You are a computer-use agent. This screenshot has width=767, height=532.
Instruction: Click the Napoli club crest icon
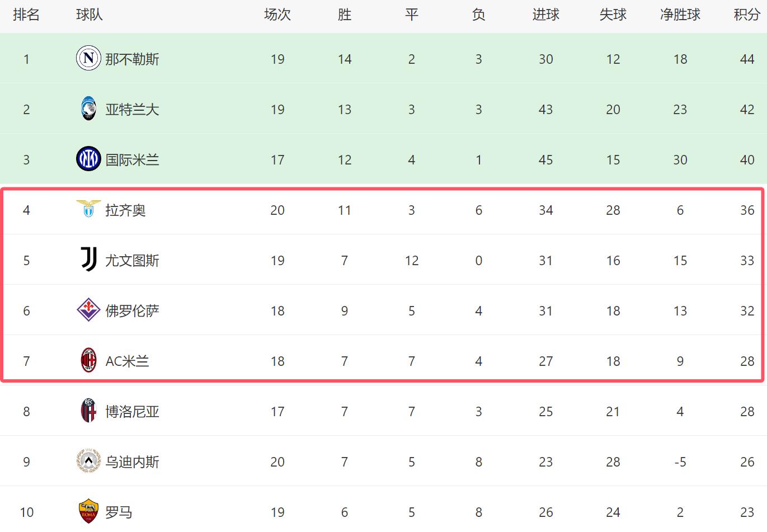[88, 59]
